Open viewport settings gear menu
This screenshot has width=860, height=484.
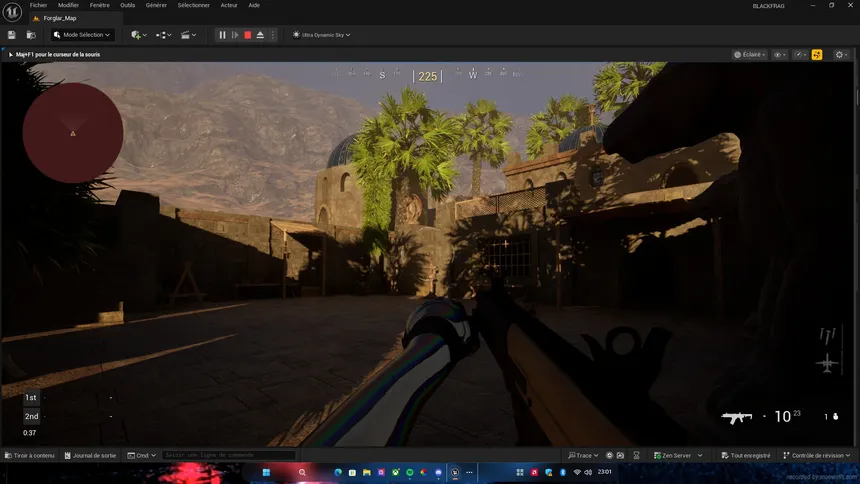tap(841, 55)
